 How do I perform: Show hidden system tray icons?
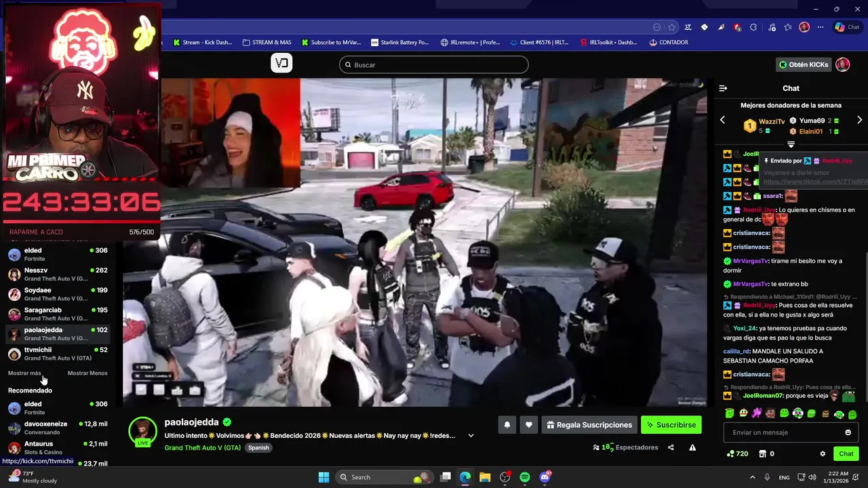[x=752, y=477]
